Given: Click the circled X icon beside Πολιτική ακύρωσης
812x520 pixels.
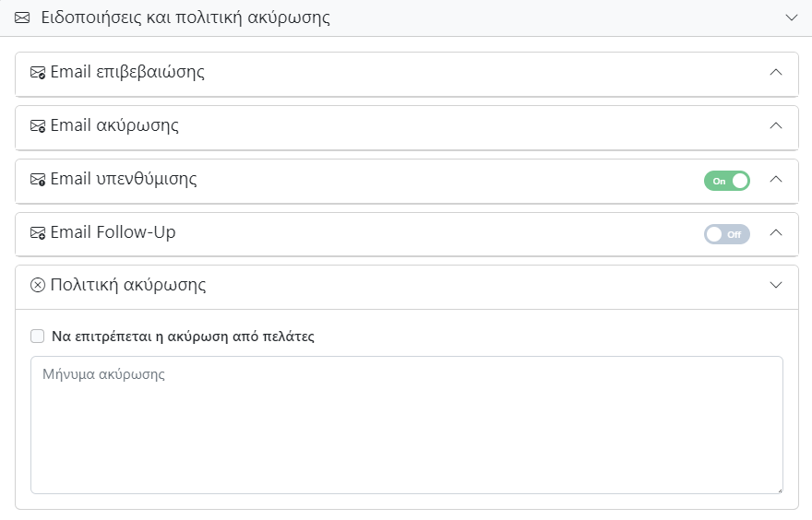Looking at the screenshot, I should (38, 286).
